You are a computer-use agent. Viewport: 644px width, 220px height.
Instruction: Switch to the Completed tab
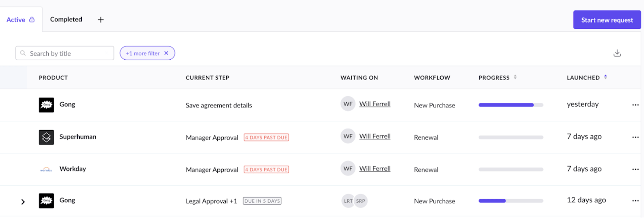click(x=66, y=19)
